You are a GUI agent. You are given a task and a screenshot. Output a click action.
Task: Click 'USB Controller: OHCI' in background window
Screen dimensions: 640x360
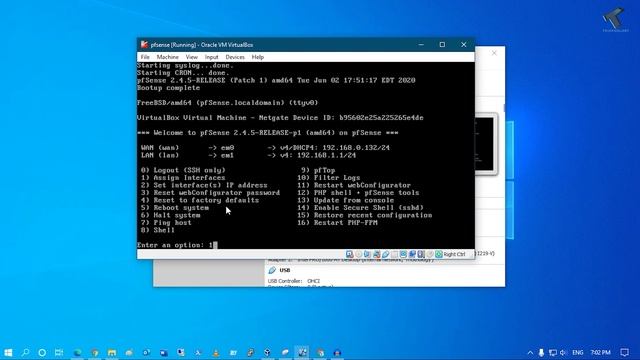tap(294, 281)
